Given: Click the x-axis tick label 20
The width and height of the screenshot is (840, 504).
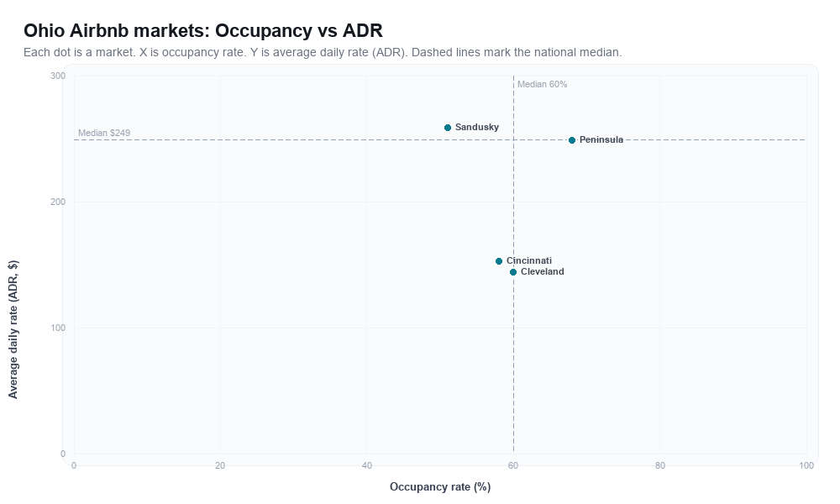Looking at the screenshot, I should tap(220, 466).
